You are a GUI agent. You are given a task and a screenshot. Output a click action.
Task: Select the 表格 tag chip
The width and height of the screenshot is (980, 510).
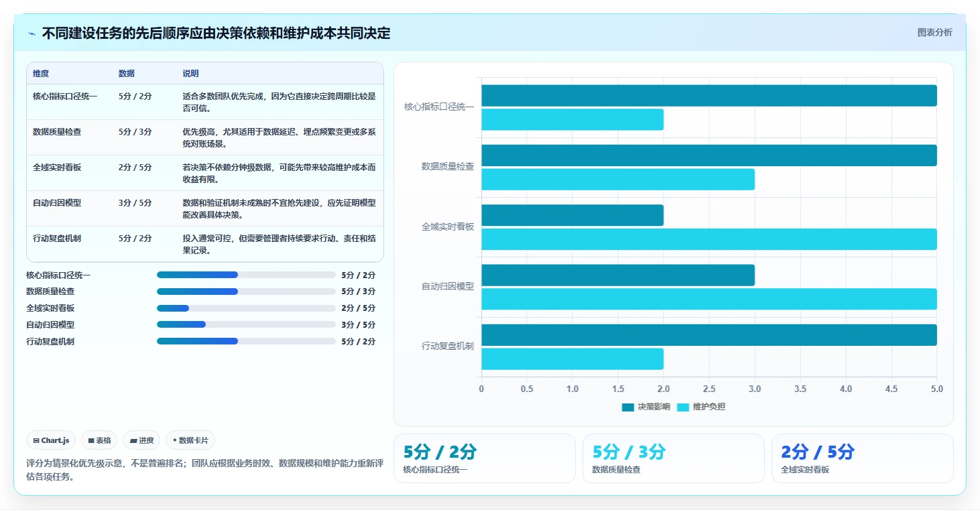(x=99, y=440)
